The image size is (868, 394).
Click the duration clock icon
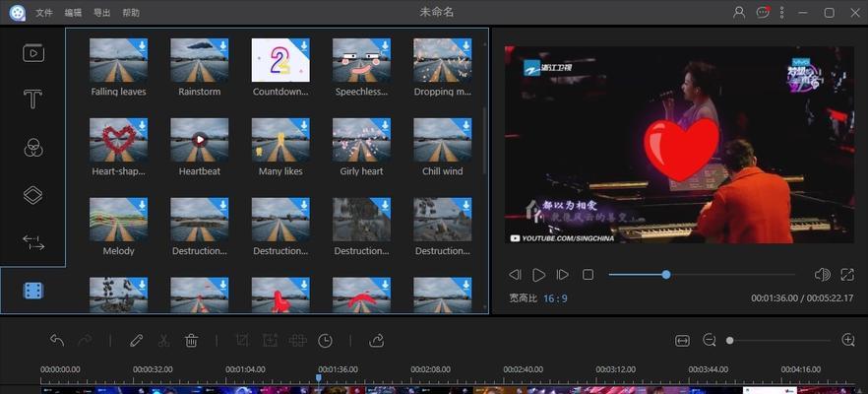325,340
